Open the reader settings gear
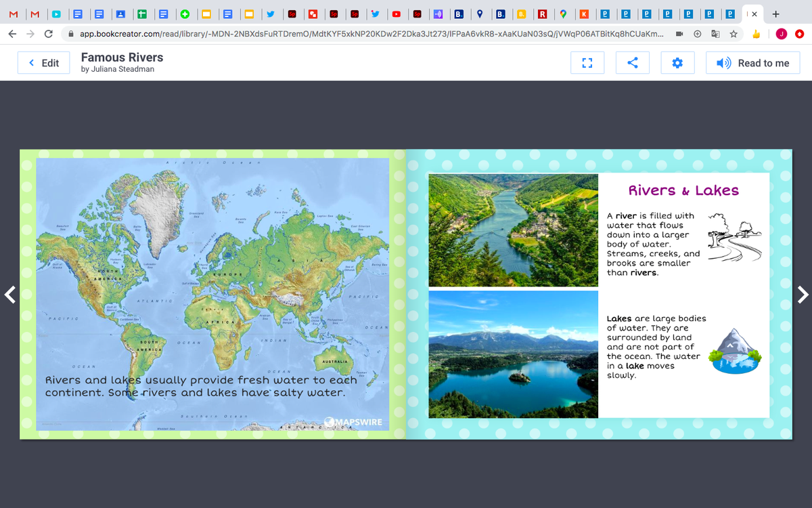The width and height of the screenshot is (812, 508). 677,63
